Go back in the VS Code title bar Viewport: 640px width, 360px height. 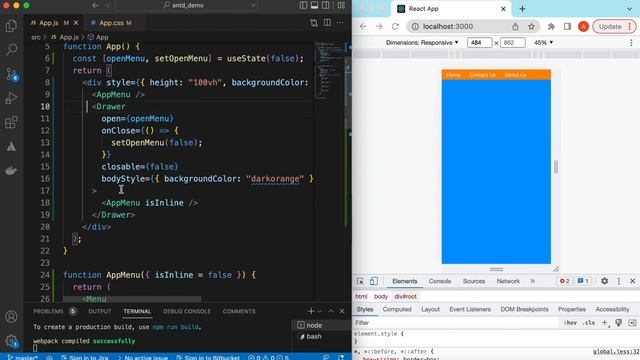pyautogui.click(x=96, y=5)
